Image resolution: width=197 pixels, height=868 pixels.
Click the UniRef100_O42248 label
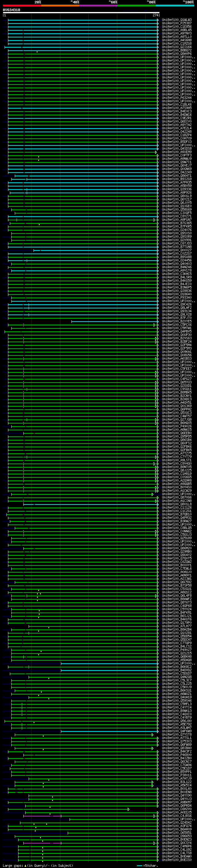[x=176, y=131]
